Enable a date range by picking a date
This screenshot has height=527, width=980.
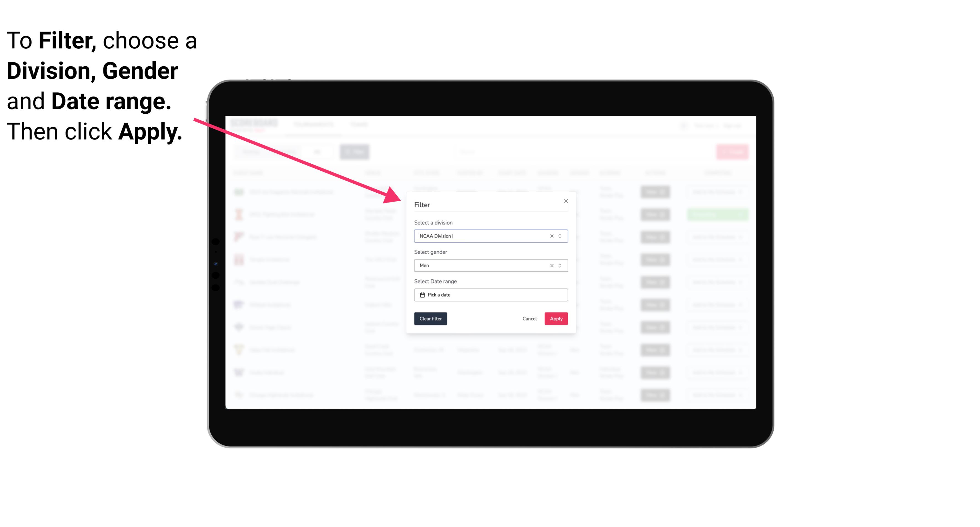pos(490,295)
